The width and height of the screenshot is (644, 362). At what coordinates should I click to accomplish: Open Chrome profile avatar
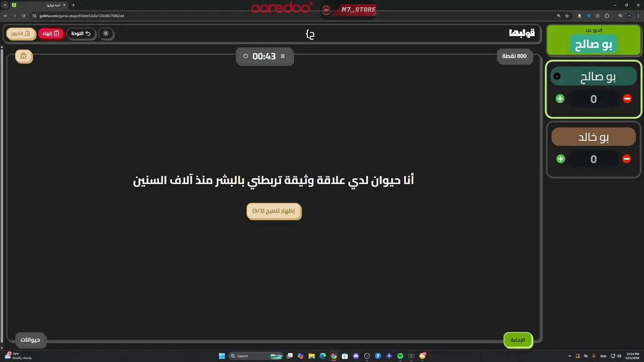tap(629, 16)
